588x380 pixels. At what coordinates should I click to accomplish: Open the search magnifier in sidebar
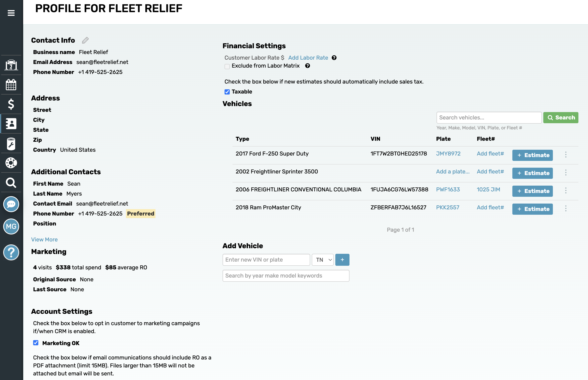click(x=11, y=183)
